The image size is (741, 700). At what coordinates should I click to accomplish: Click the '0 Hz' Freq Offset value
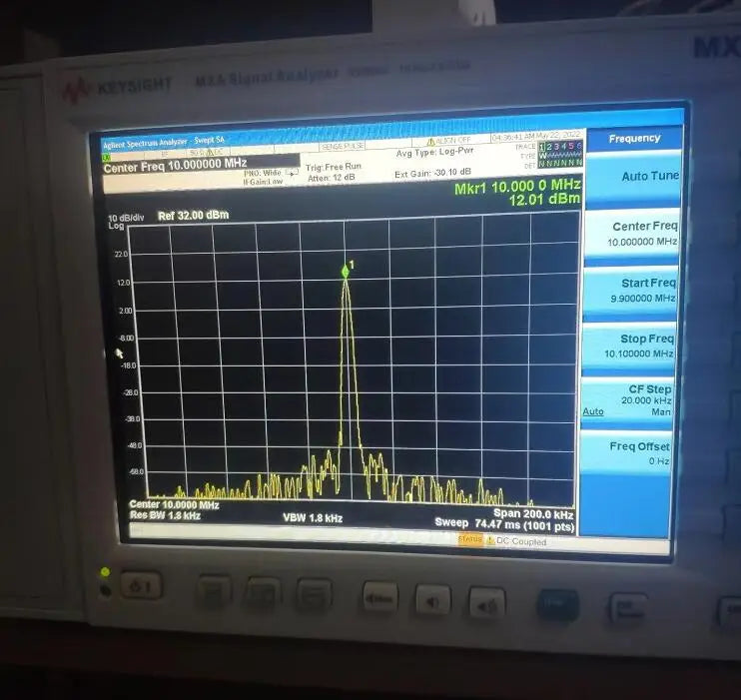[x=659, y=460]
